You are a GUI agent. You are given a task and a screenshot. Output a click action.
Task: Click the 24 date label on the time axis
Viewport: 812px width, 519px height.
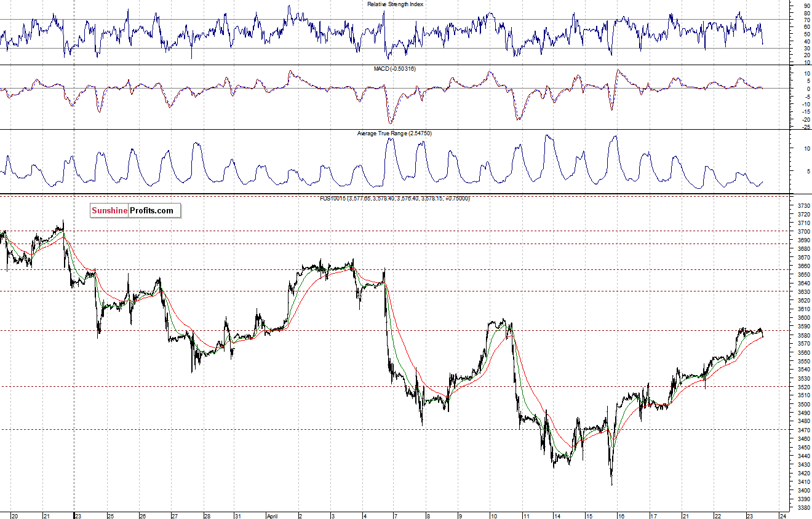(x=782, y=516)
